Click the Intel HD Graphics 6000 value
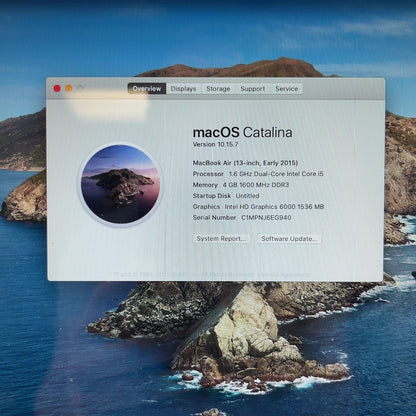The image size is (416, 416). coord(274,207)
